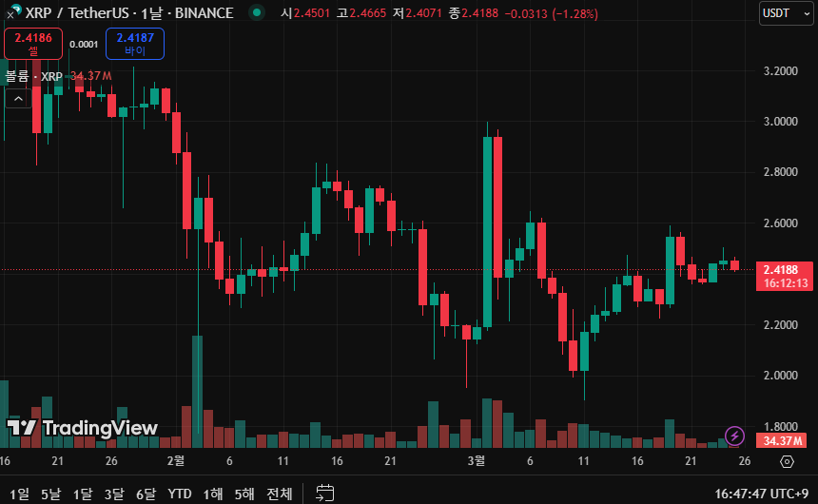Image resolution: width=818 pixels, height=504 pixels.
Task: Select the 전체 time range
Action: [x=280, y=494]
